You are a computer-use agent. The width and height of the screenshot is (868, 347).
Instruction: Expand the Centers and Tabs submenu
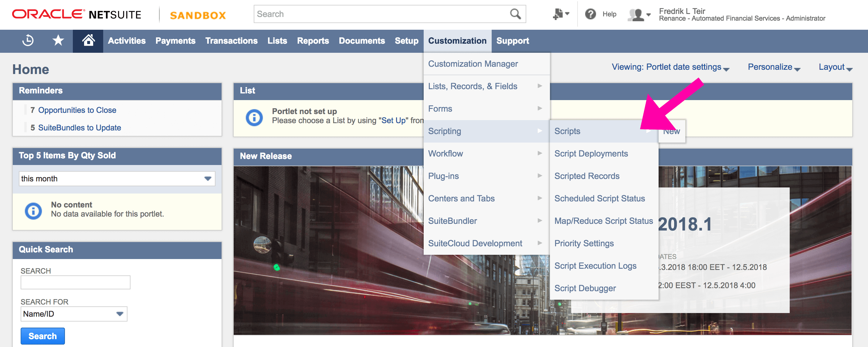pos(487,198)
